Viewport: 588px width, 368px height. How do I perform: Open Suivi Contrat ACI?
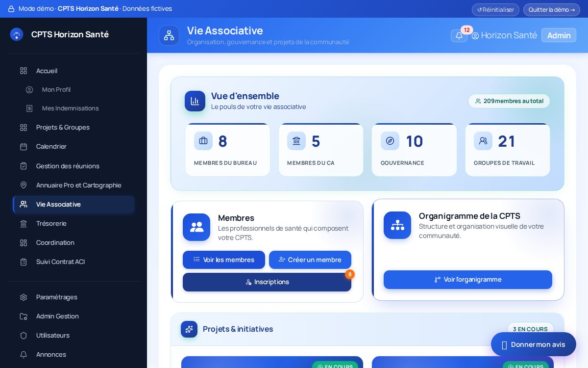[x=73, y=262]
